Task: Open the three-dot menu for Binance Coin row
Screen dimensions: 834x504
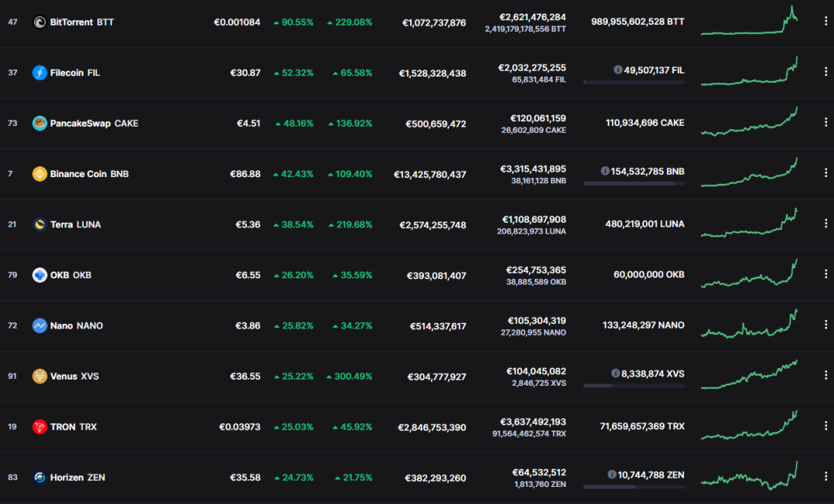Action: (825, 173)
